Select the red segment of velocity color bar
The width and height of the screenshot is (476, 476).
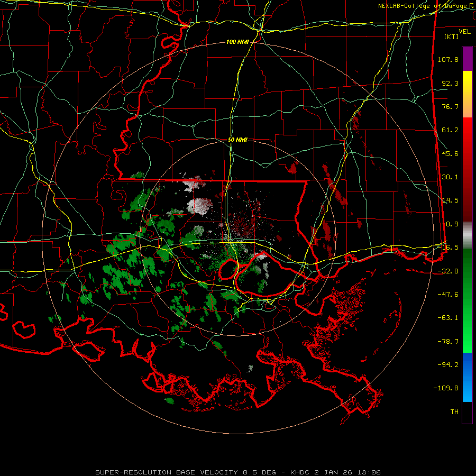click(467, 169)
